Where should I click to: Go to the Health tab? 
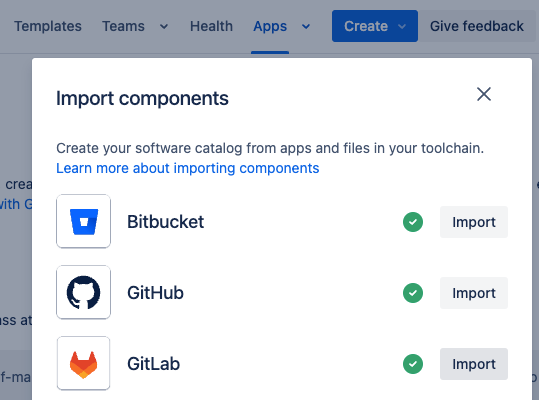211,26
